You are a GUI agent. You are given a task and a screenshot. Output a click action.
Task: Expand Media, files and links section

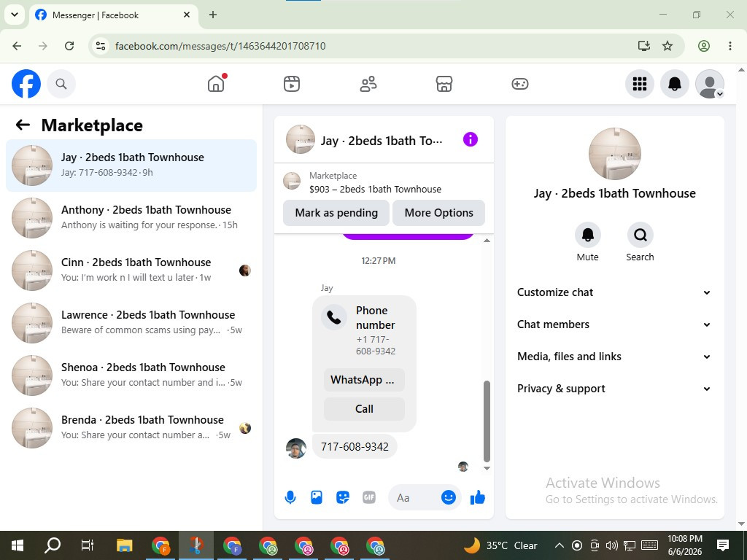614,357
